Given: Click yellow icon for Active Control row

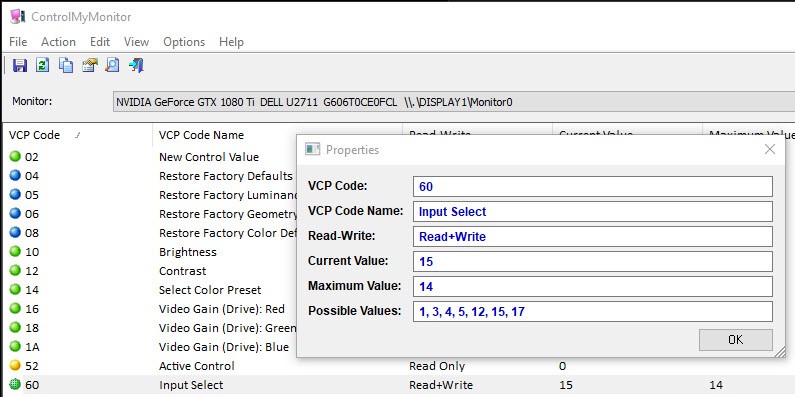Looking at the screenshot, I should pyautogui.click(x=15, y=366).
